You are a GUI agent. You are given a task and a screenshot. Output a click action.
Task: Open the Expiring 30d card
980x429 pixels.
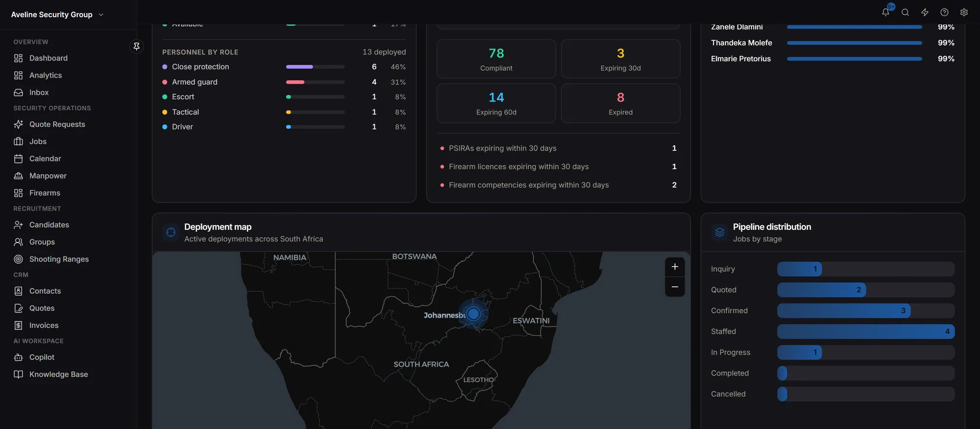pyautogui.click(x=621, y=59)
